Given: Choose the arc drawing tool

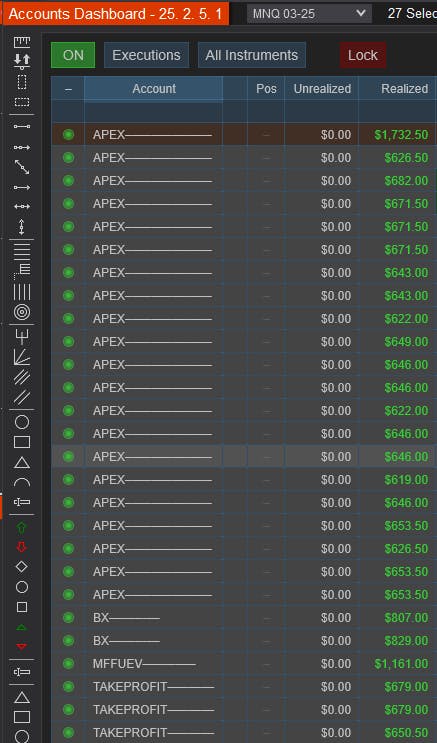Looking at the screenshot, I should coord(22,482).
